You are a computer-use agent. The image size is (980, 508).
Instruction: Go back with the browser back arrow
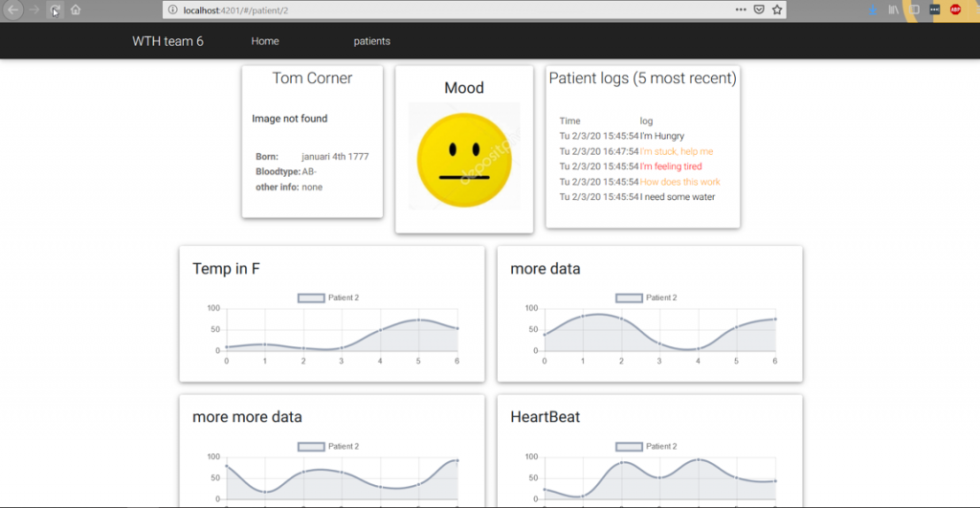click(12, 10)
